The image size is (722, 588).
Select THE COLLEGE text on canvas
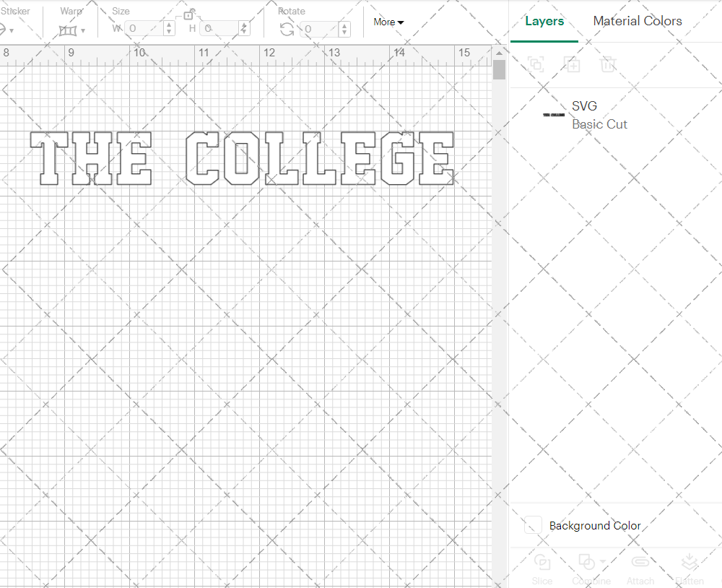pos(242,158)
